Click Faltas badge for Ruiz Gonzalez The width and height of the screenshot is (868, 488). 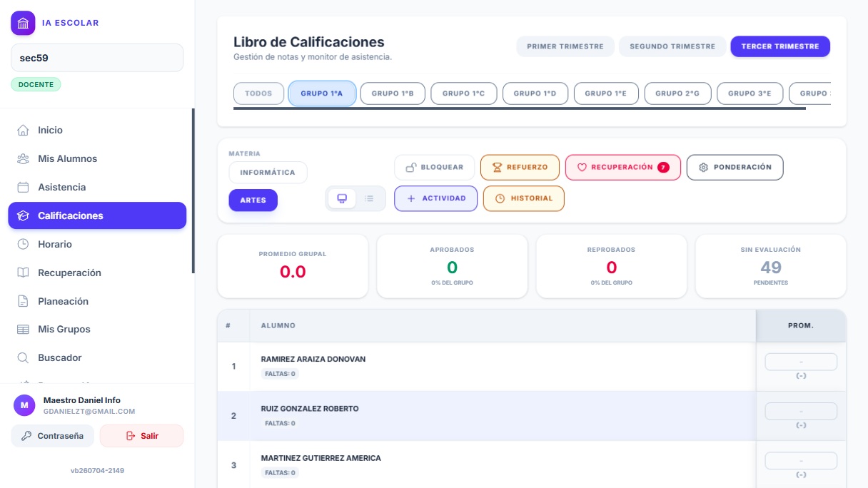click(x=280, y=423)
